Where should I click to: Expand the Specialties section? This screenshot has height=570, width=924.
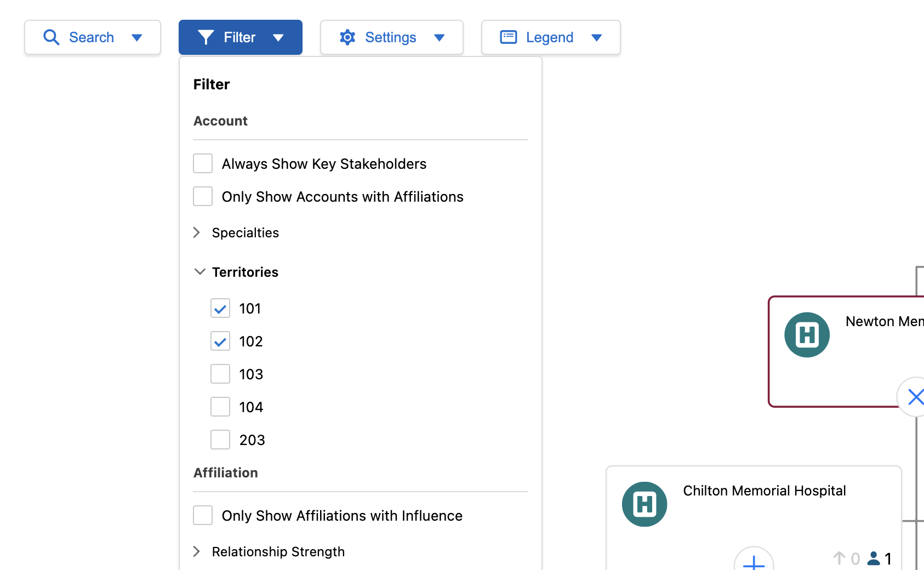coord(197,233)
